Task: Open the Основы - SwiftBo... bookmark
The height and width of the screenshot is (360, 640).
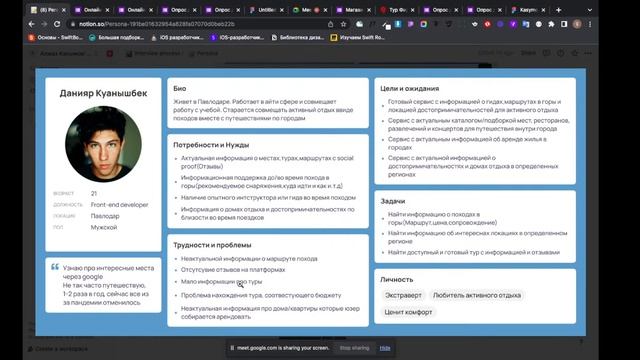Action: click(x=56, y=37)
